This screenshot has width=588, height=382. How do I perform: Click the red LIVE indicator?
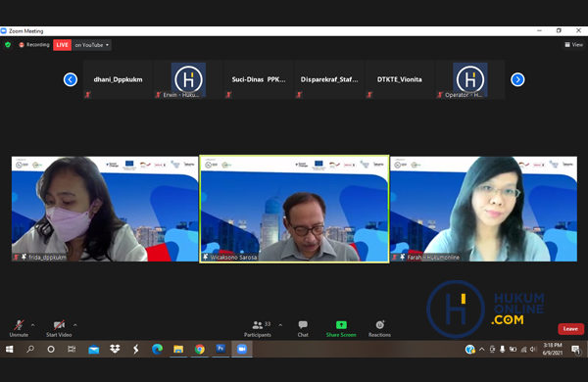tap(63, 45)
